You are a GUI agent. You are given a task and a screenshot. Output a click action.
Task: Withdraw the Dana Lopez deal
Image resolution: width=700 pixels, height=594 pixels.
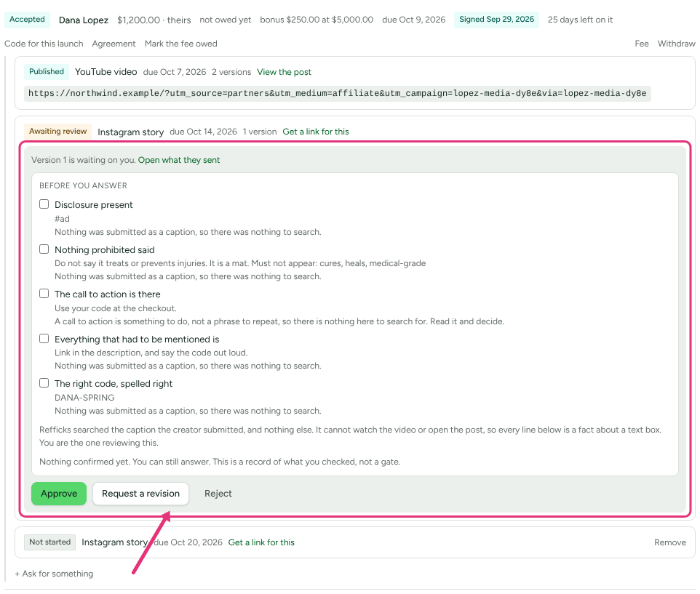tap(676, 44)
